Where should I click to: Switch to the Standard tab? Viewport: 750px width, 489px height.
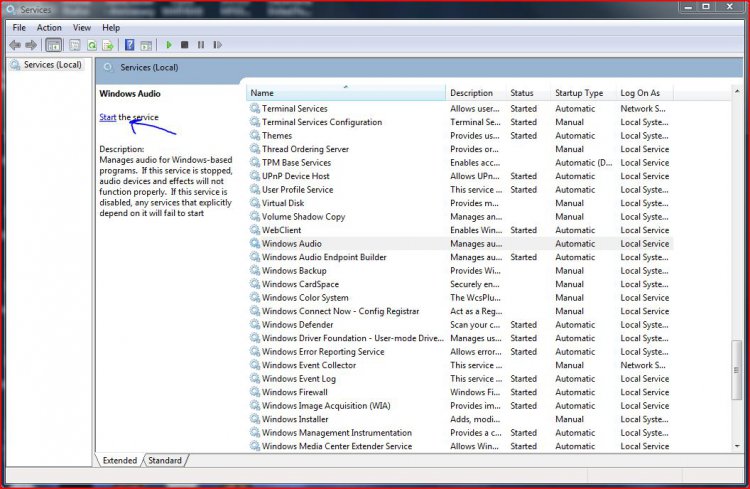165,460
